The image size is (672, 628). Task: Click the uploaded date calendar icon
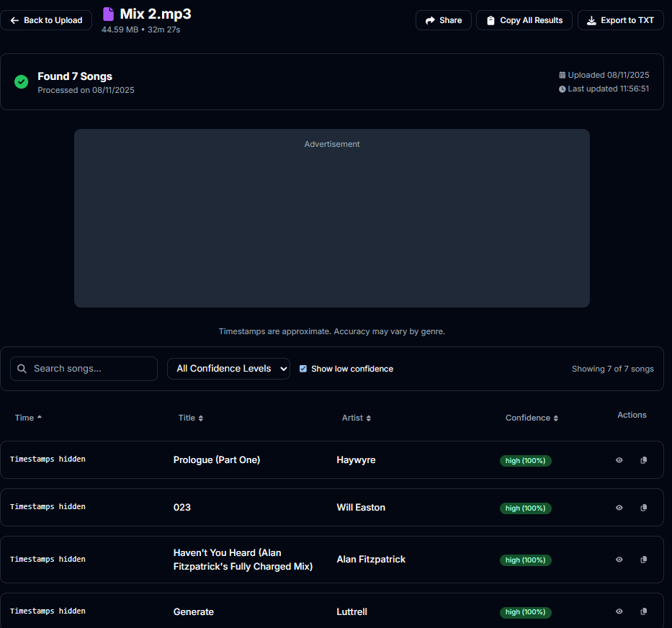point(563,75)
